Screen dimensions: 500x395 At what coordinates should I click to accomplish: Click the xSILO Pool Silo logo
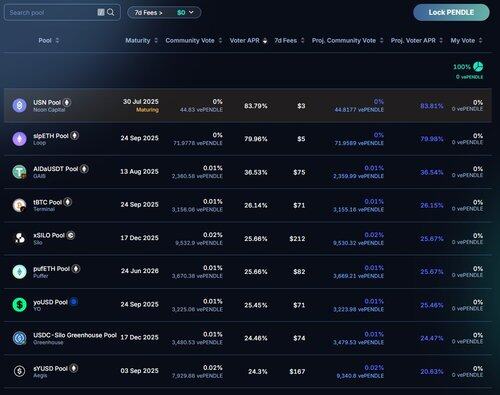(20, 238)
